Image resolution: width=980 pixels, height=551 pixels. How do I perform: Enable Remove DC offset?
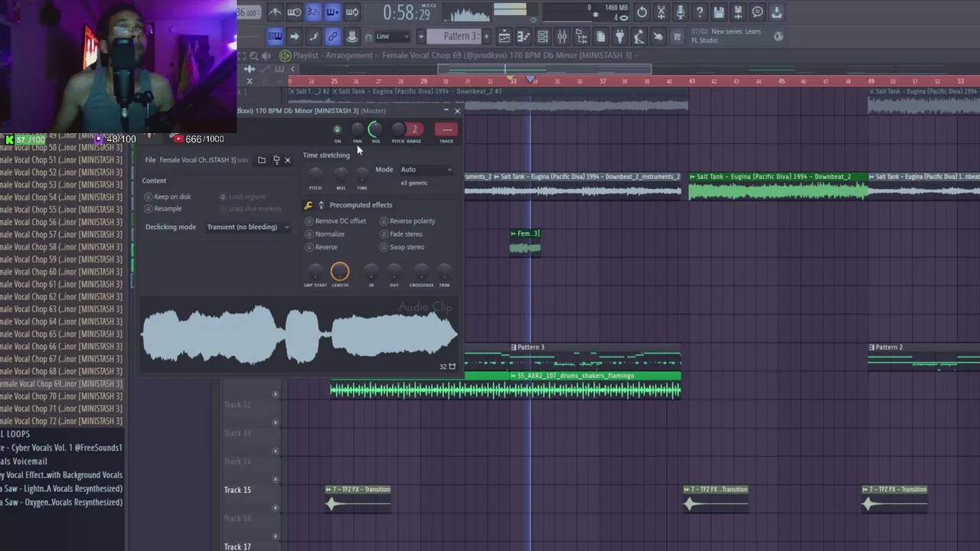[x=336, y=221]
